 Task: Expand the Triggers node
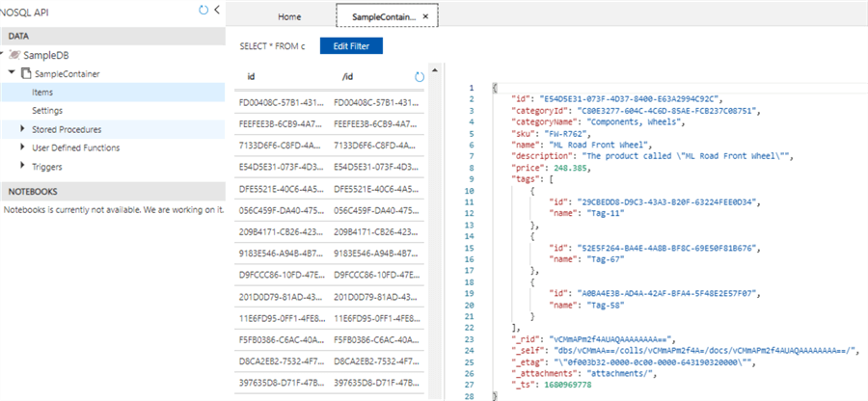tap(23, 166)
